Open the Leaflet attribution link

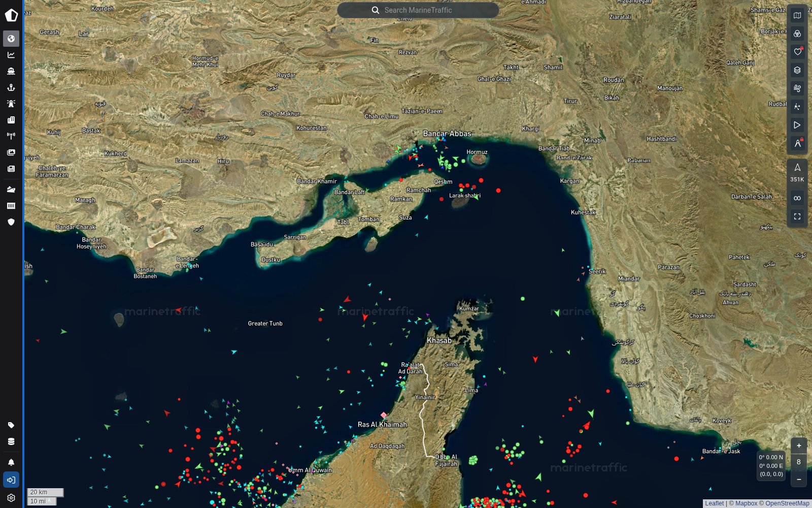714,503
